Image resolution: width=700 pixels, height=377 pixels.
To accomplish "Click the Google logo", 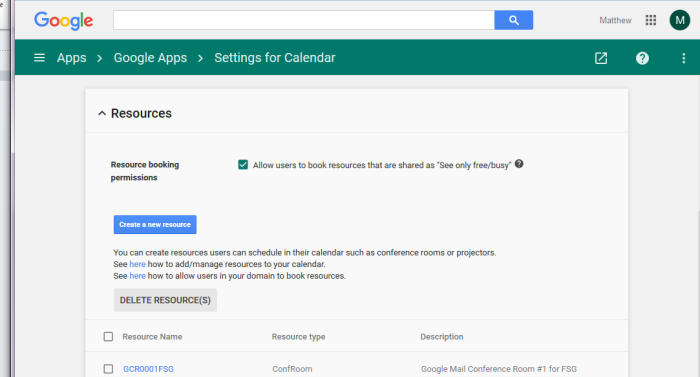I will tap(63, 21).
